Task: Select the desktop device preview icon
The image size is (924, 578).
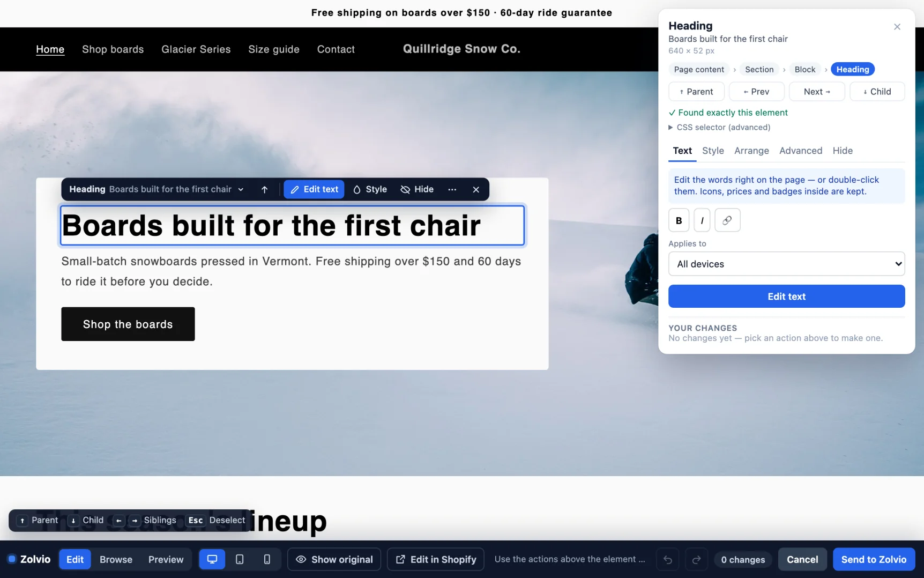Action: click(212, 559)
